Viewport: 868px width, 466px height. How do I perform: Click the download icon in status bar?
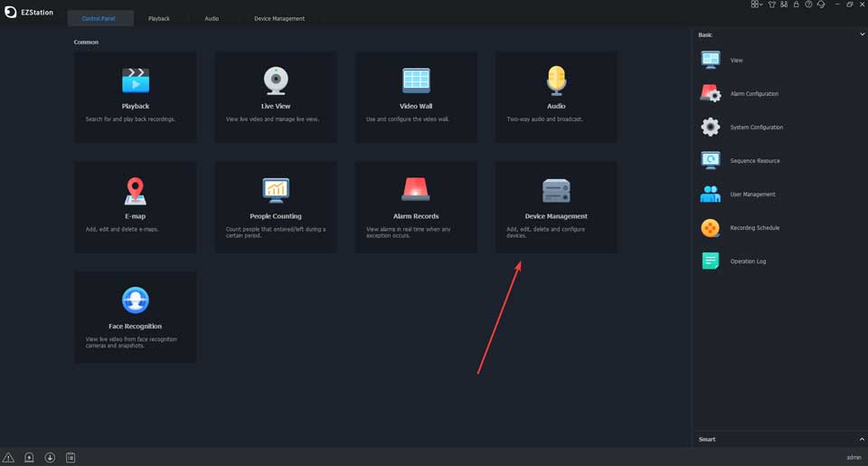pos(50,458)
